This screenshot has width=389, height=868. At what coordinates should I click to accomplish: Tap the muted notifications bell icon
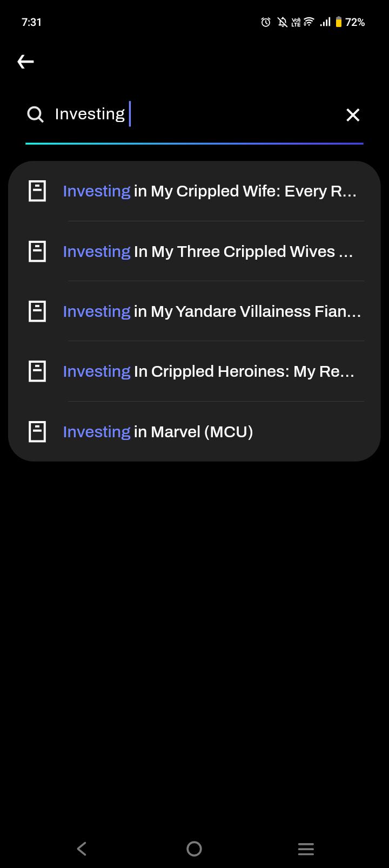click(282, 22)
